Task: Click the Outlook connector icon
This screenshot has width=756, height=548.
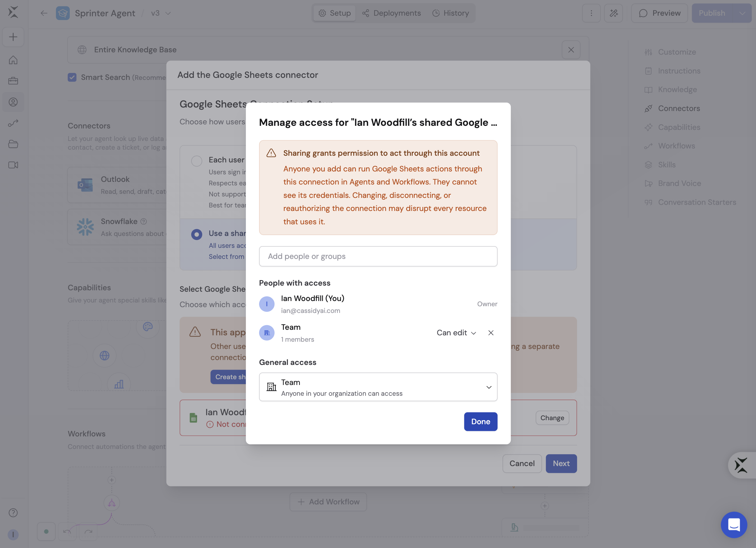Action: [85, 185]
